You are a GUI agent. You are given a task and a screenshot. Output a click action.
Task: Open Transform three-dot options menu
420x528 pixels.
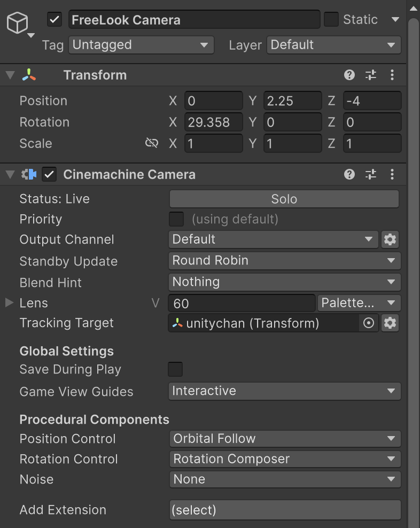[392, 75]
